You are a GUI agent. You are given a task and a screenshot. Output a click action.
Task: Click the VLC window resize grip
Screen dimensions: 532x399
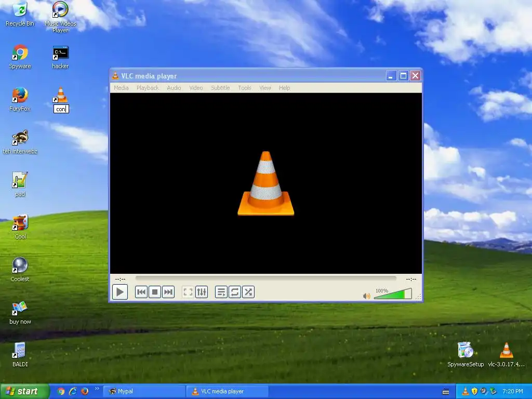(x=418, y=297)
